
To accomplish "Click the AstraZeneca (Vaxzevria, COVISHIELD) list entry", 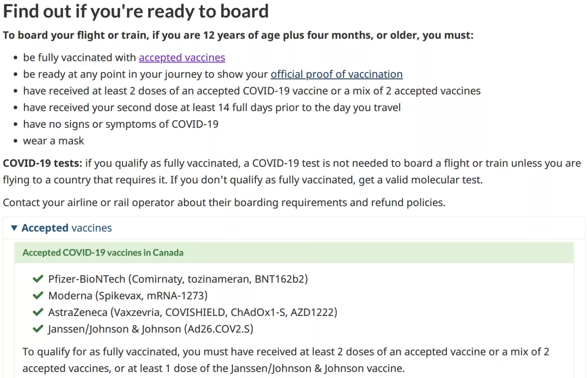I will (x=193, y=312).
